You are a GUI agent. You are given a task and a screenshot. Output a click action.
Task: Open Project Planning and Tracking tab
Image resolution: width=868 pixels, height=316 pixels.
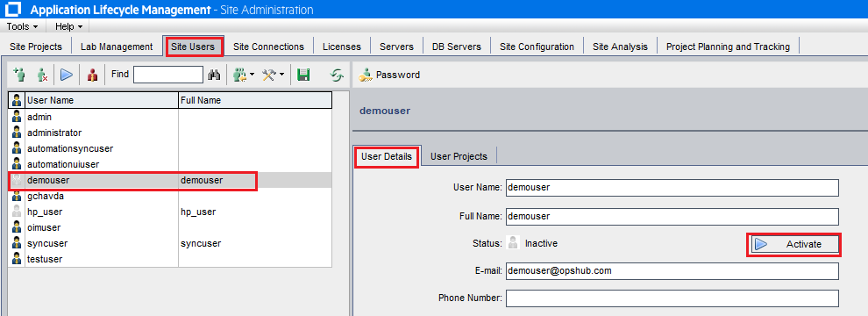[x=728, y=47]
